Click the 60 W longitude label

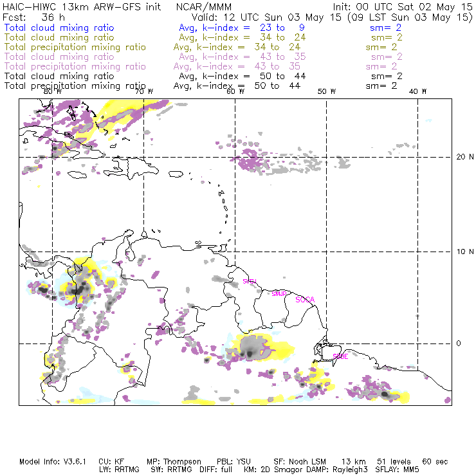click(x=235, y=91)
